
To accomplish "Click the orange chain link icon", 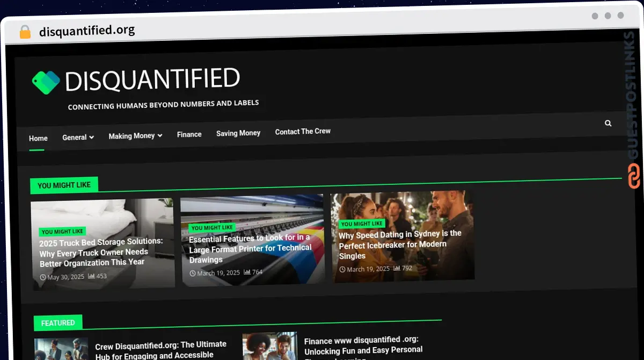I will point(634,176).
